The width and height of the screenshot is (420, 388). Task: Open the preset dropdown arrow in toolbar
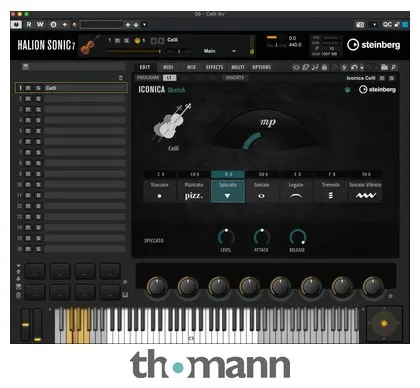pyautogui.click(x=144, y=25)
